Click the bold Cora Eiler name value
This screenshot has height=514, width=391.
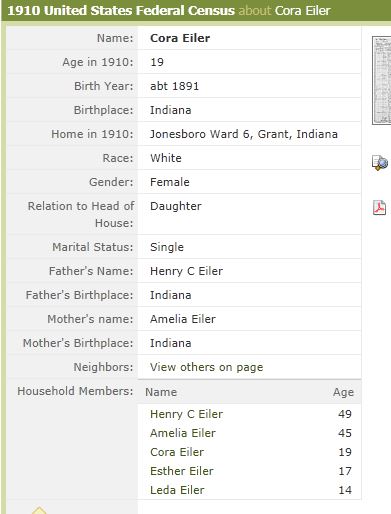[180, 38]
